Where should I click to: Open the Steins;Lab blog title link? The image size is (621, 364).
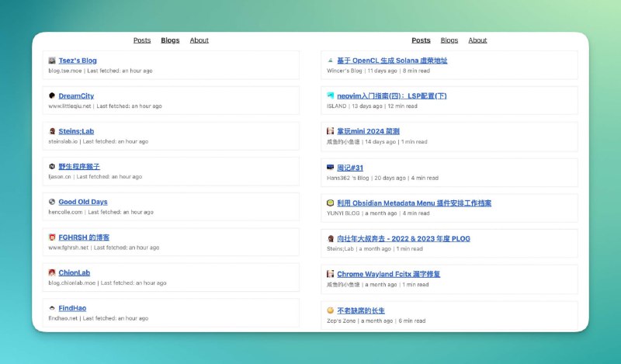[x=76, y=131]
